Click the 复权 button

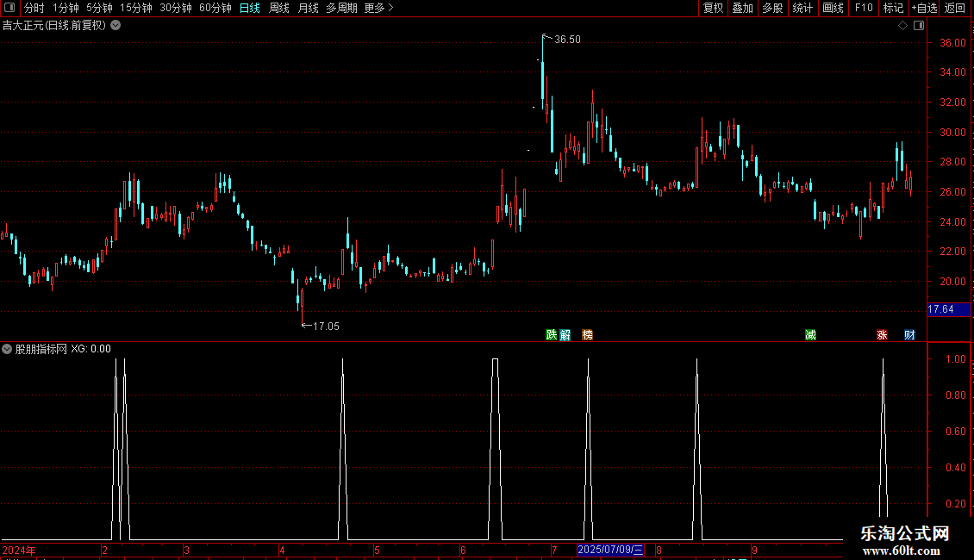[713, 8]
